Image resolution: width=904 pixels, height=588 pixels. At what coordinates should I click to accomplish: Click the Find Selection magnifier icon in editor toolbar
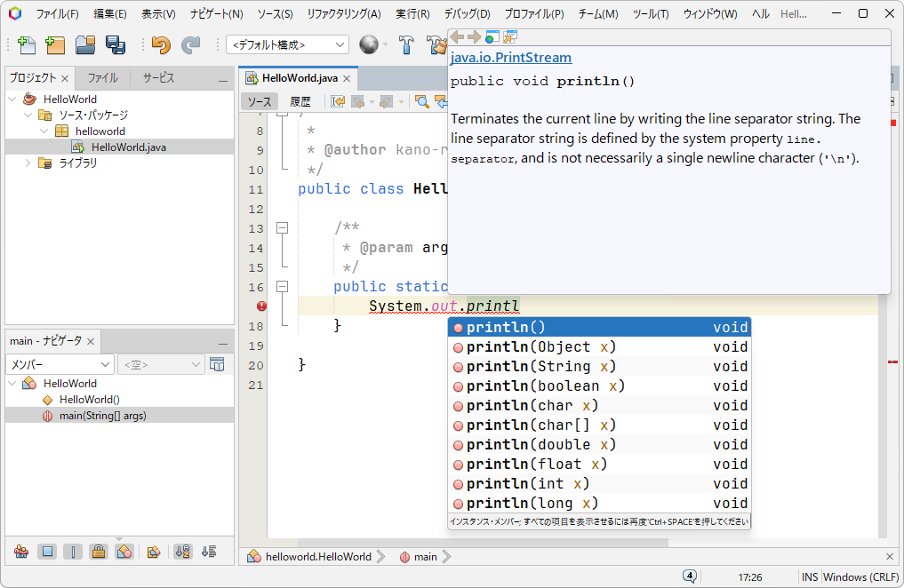click(x=422, y=102)
